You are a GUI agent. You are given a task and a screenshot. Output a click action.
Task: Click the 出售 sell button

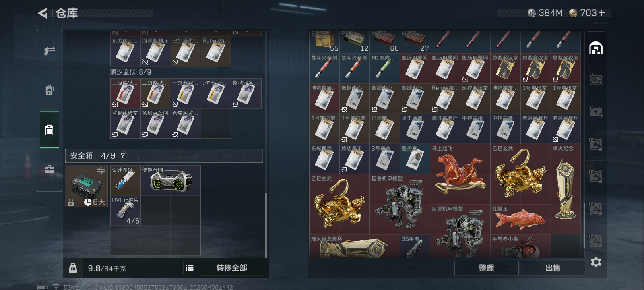[553, 268]
